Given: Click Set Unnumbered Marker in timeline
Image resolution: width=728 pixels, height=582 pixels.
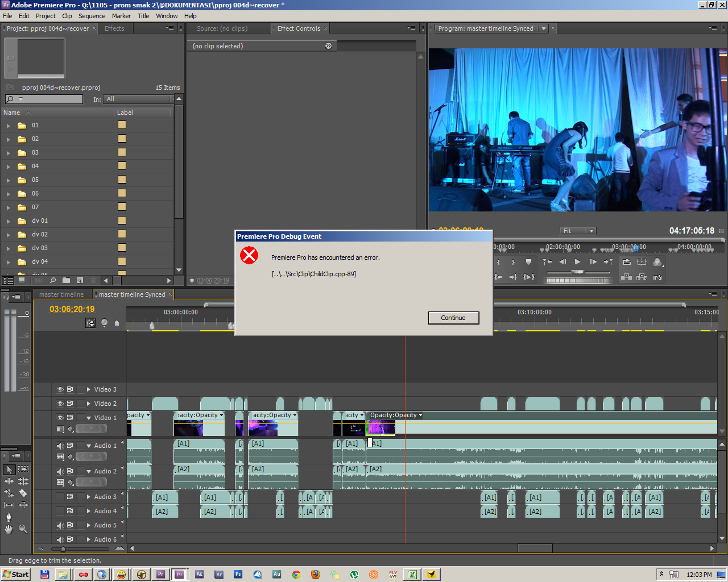Looking at the screenshot, I should [x=117, y=323].
